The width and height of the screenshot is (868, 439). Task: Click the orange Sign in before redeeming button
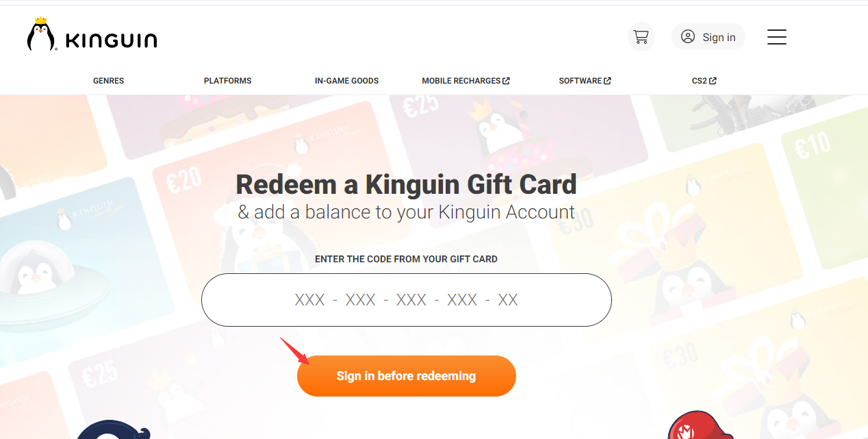[x=406, y=376]
